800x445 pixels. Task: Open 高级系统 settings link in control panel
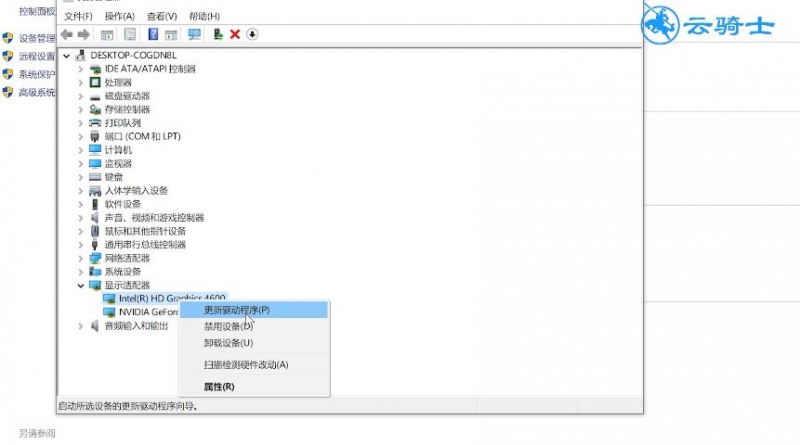pyautogui.click(x=37, y=92)
